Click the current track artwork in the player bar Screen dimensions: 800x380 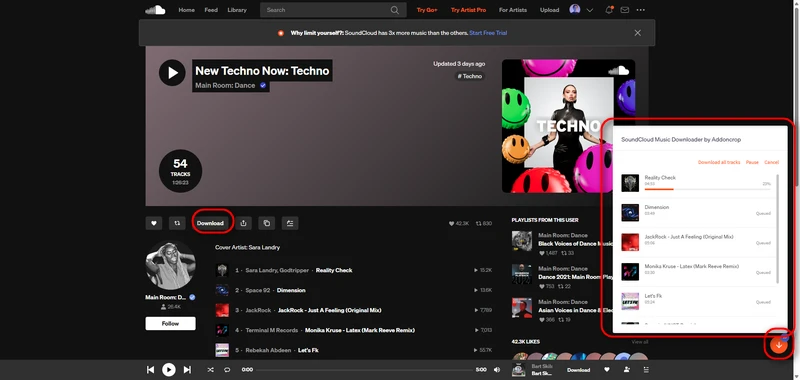[x=518, y=370]
